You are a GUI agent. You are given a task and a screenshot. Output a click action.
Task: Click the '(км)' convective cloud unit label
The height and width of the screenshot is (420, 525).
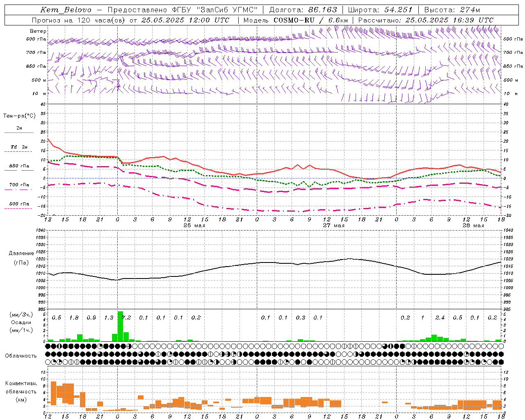click(21, 399)
